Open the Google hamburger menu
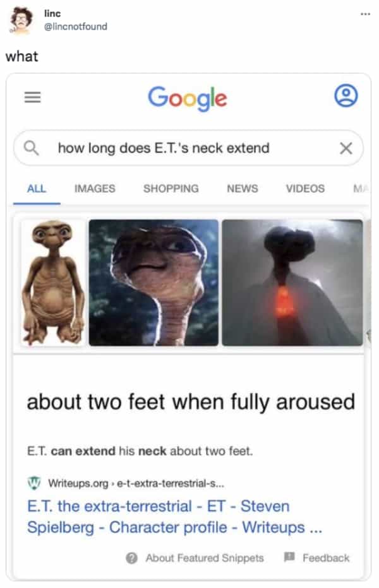 tap(33, 98)
